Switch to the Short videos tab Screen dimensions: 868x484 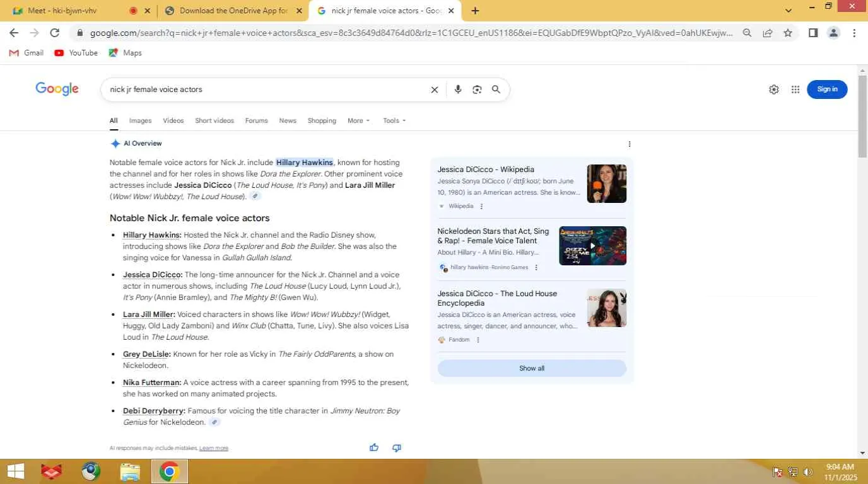click(x=214, y=120)
